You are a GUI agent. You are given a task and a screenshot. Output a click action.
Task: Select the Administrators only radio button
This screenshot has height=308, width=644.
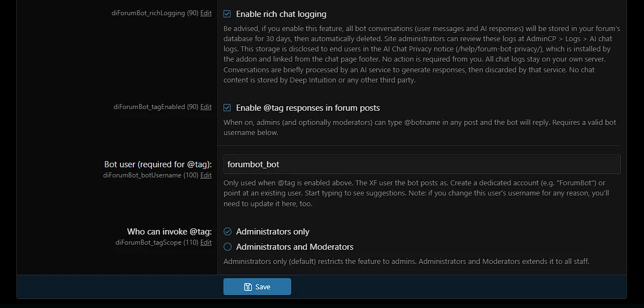point(227,232)
